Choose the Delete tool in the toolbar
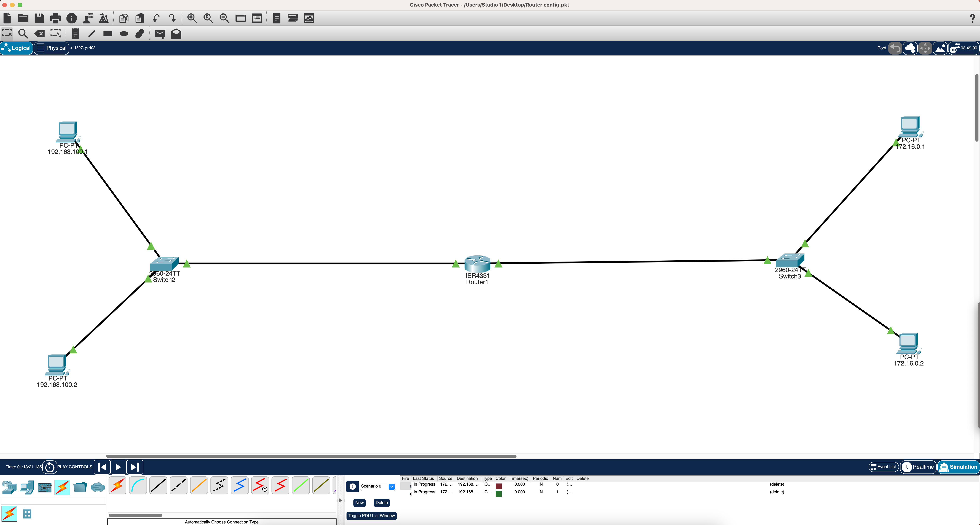980x525 pixels. [x=39, y=34]
